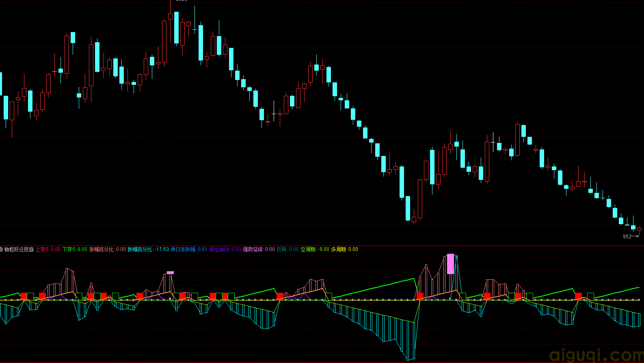Open the 轴枢跃迁短趋 indicator name
The width and height of the screenshot is (644, 363).
[x=19, y=249]
